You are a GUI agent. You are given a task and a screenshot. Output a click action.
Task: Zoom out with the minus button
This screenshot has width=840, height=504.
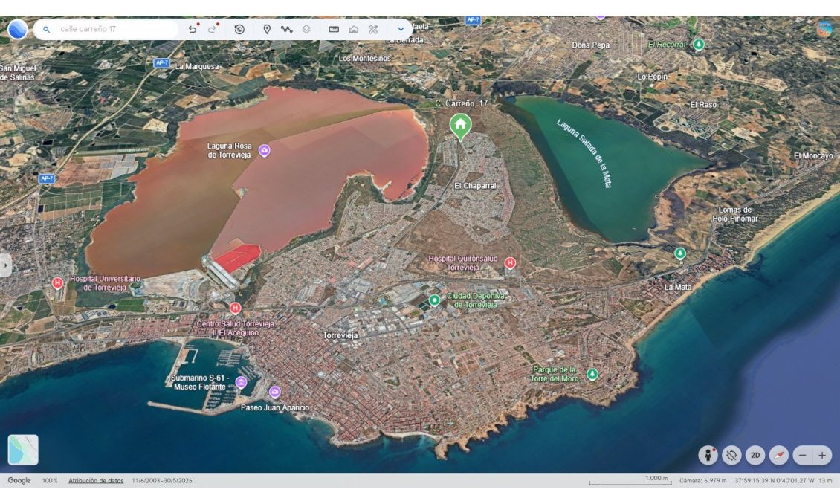(x=803, y=455)
